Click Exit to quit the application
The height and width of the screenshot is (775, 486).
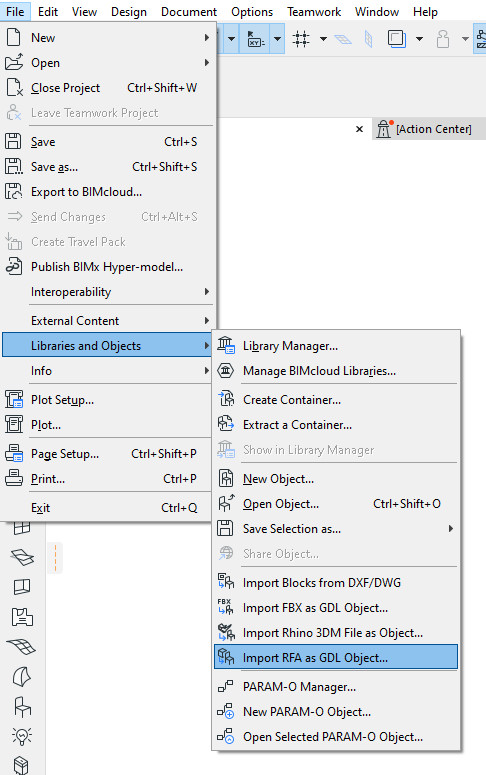click(x=108, y=508)
